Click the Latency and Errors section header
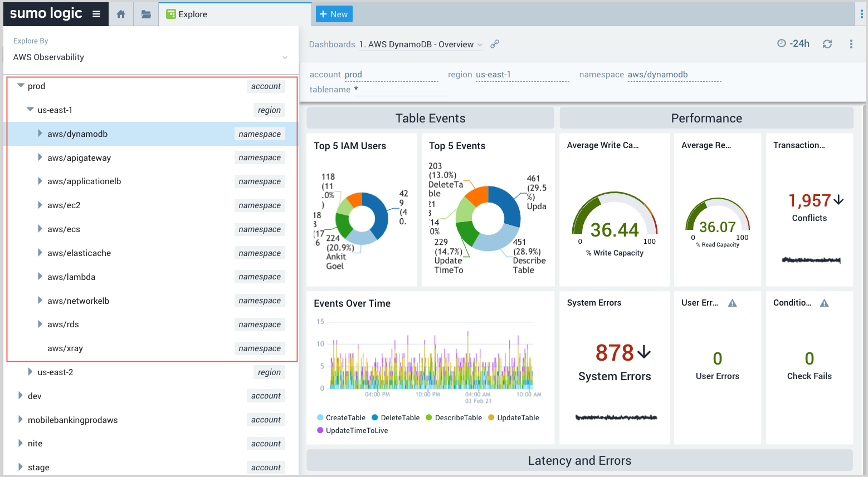The width and height of the screenshot is (868, 477). click(x=579, y=460)
